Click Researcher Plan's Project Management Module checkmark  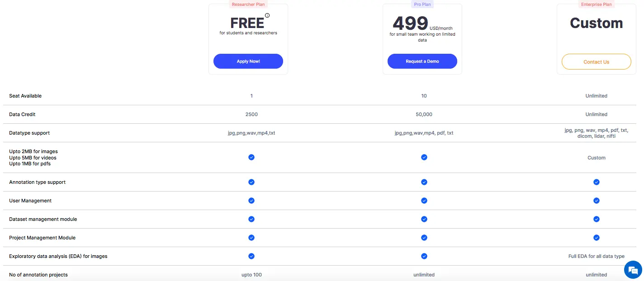[x=251, y=238]
